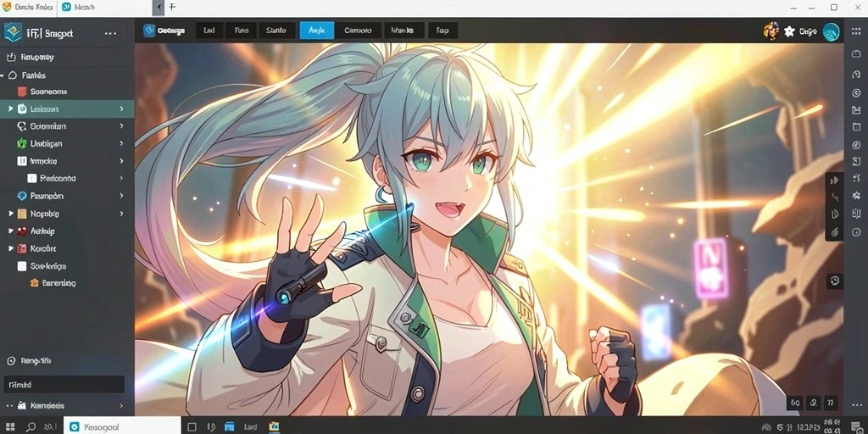Switch to the Lad tab

click(209, 31)
